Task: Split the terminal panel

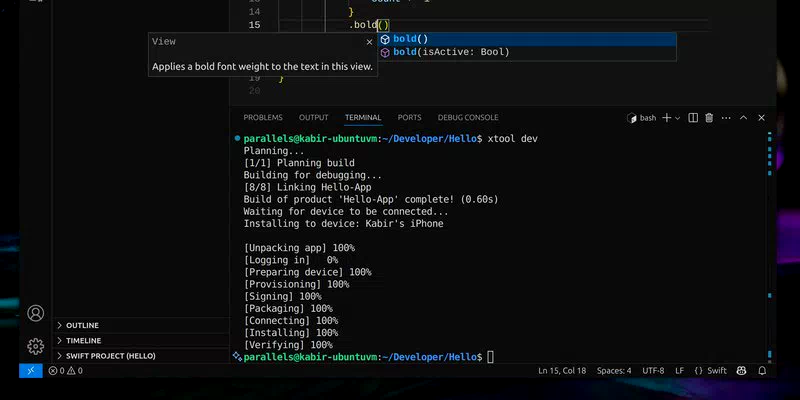Action: [x=693, y=118]
